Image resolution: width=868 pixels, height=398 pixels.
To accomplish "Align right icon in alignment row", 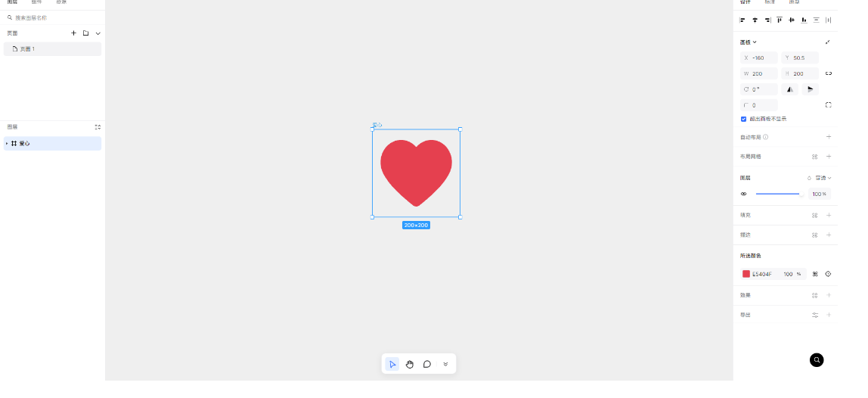I will 767,20.
